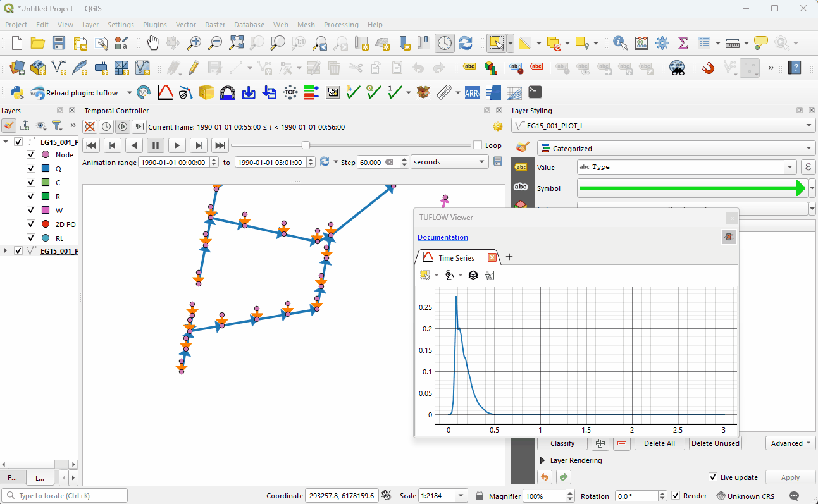Uncheck the Node layer visibility
The image size is (818, 504).
click(31, 155)
